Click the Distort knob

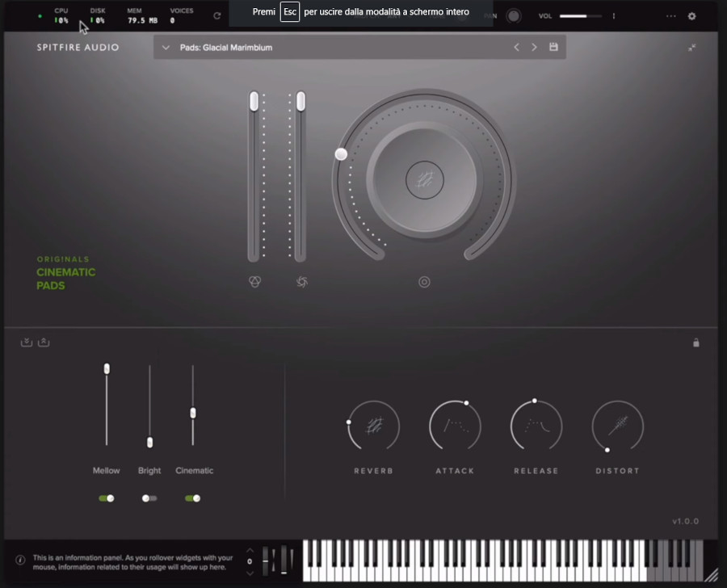coord(618,426)
